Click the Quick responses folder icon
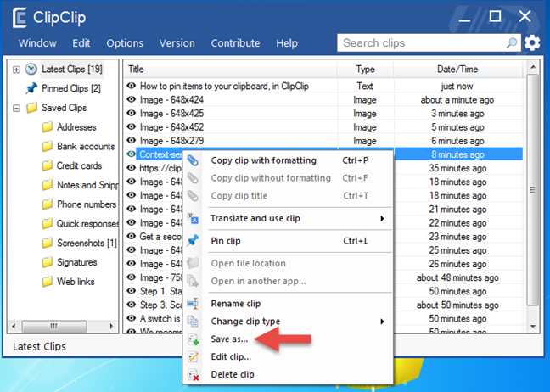Image resolution: width=550 pixels, height=392 pixels. 47,224
